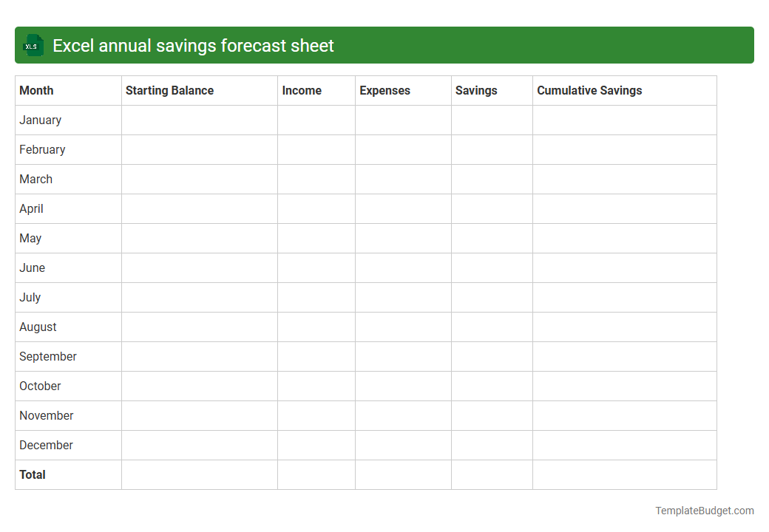Select the August month cell
Image resolution: width=769 pixels, height=532 pixels.
click(x=38, y=327)
